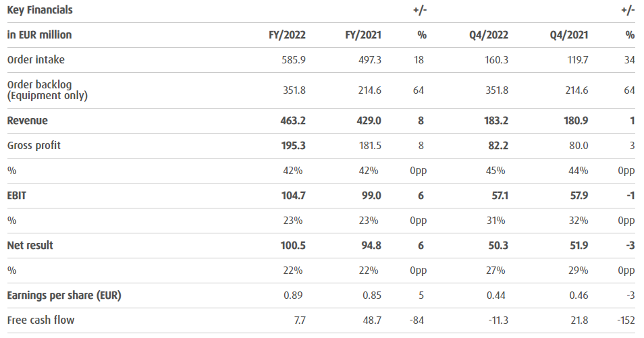This screenshot has height=338, width=644.
Task: Click the Key Financials title
Action: pyautogui.click(x=39, y=10)
